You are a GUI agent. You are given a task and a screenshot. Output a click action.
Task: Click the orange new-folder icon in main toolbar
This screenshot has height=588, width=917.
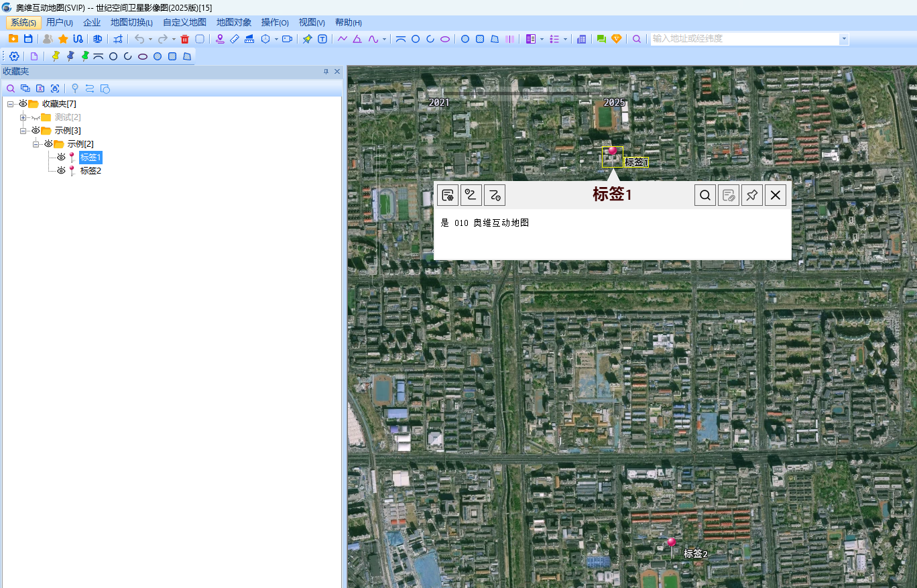(13, 39)
